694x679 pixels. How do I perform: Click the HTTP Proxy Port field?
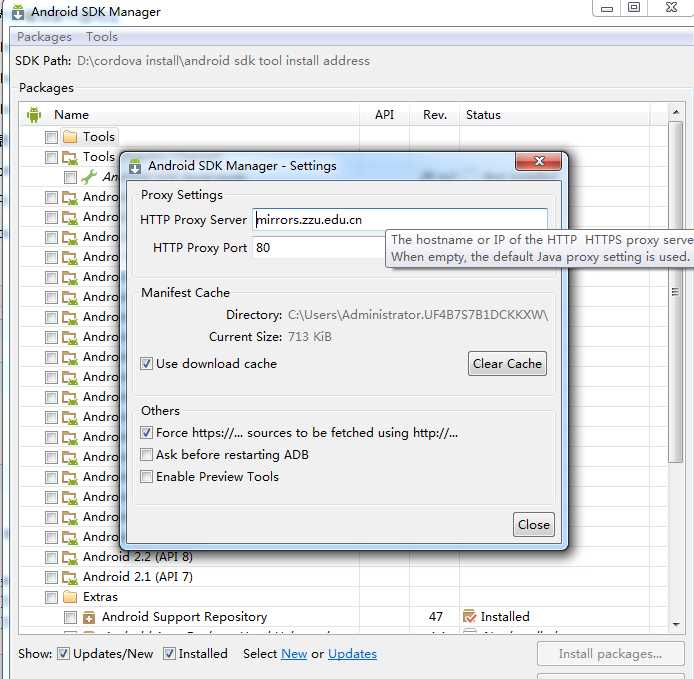(319, 247)
